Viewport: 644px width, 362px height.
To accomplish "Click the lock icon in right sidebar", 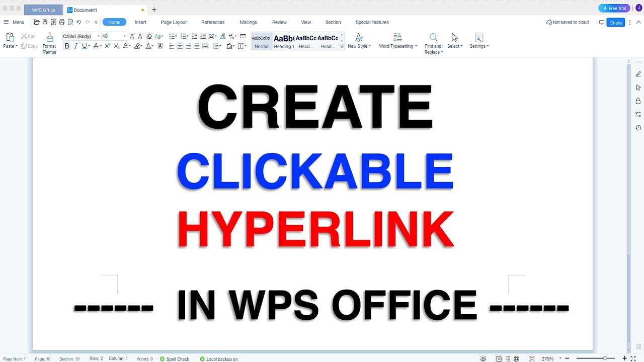I will [x=638, y=101].
